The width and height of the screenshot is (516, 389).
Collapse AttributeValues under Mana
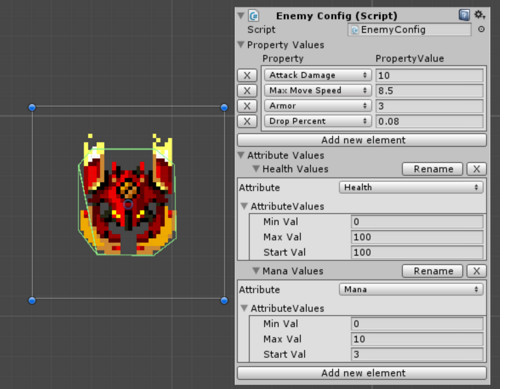click(244, 308)
